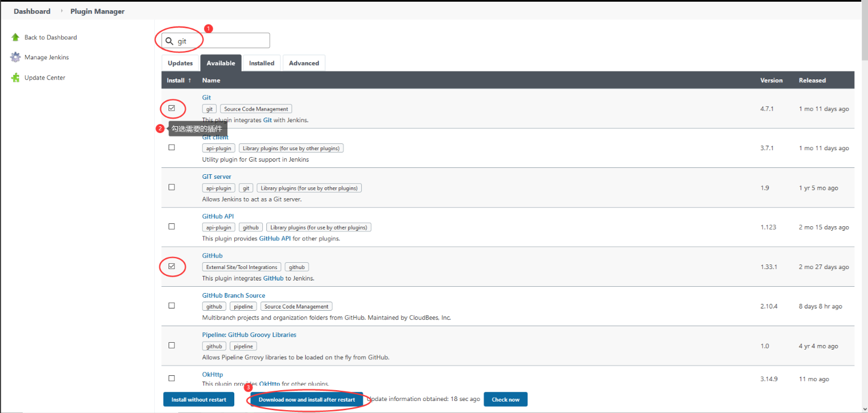Viewport: 868px width, 413px height.
Task: Check the GitHub API plugin checkbox
Action: click(171, 227)
